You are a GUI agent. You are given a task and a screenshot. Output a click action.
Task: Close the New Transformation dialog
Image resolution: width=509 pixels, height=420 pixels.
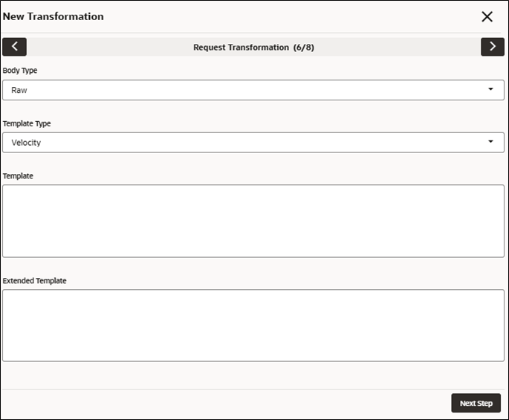pyautogui.click(x=487, y=16)
